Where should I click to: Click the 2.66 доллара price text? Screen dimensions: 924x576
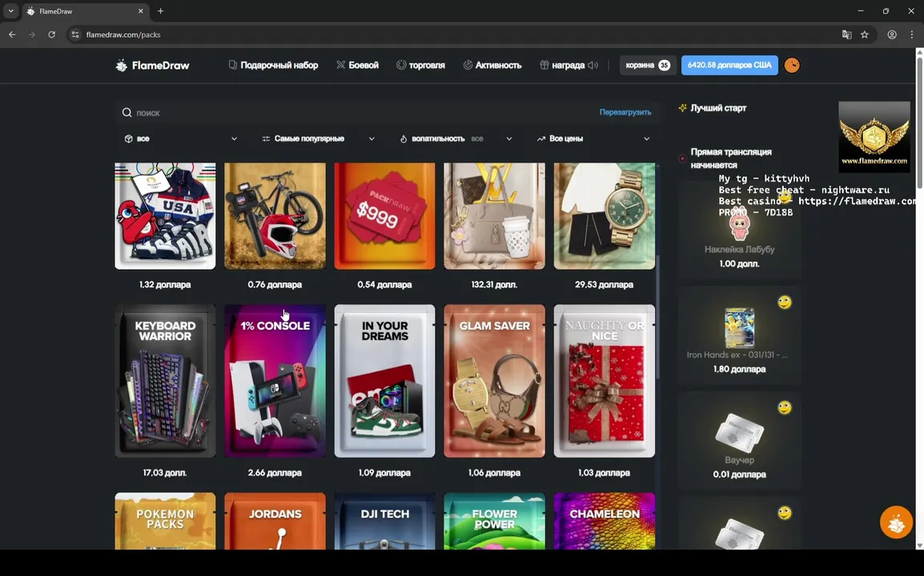click(275, 473)
